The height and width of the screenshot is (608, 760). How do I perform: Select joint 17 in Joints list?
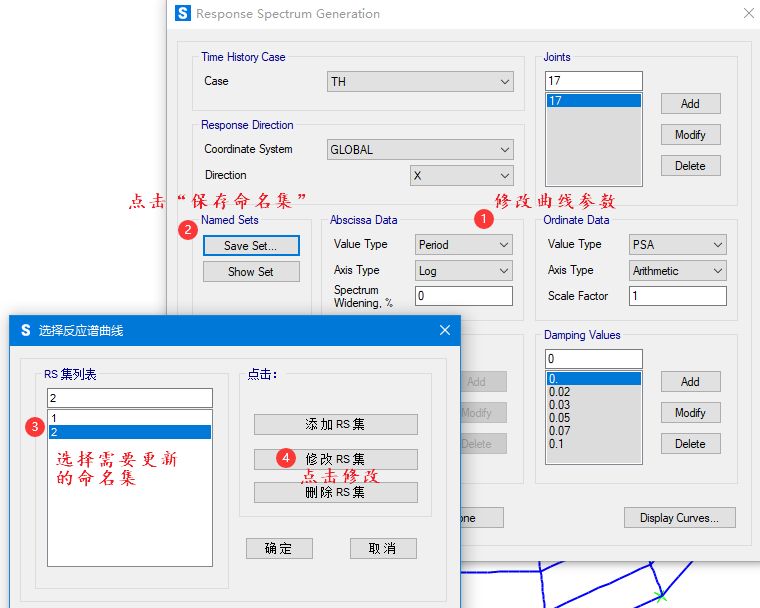click(593, 101)
